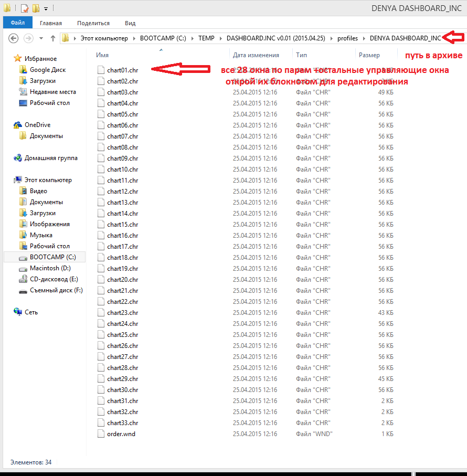This screenshot has width=467, height=476.
Task: Select Избранное in navigation pane
Action: [x=40, y=59]
